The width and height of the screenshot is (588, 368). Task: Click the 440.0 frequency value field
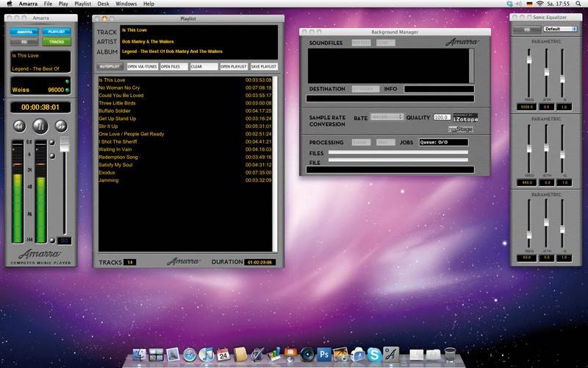tap(526, 183)
